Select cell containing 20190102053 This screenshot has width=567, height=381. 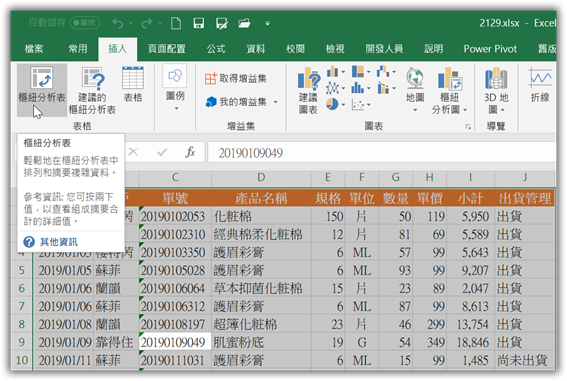pyautogui.click(x=175, y=216)
